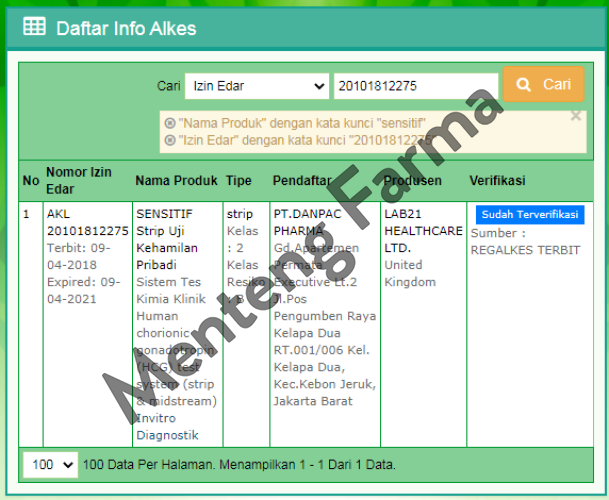Open the Izin Edar search field dropdown
Image resolution: width=609 pixels, height=500 pixels.
point(257,86)
